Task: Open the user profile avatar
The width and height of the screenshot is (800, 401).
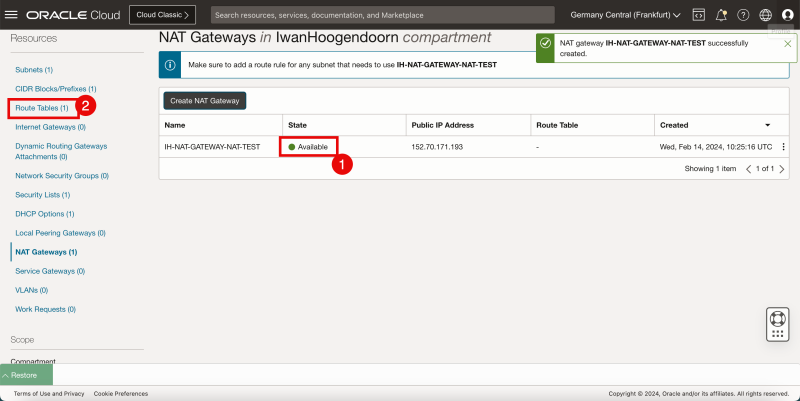Action: click(x=788, y=15)
